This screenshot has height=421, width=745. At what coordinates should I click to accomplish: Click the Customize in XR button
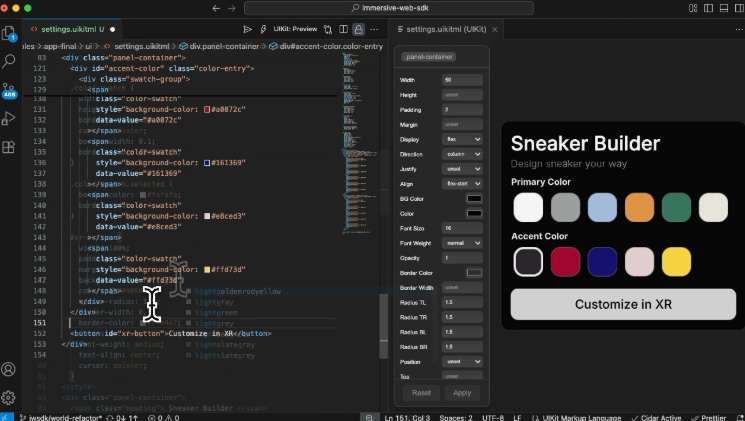pyautogui.click(x=622, y=304)
